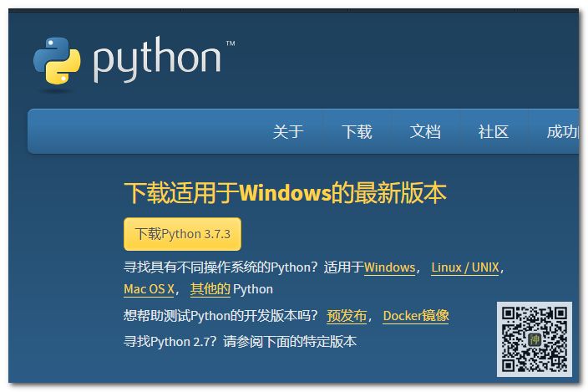Follow the Mac OS X link

(x=149, y=289)
